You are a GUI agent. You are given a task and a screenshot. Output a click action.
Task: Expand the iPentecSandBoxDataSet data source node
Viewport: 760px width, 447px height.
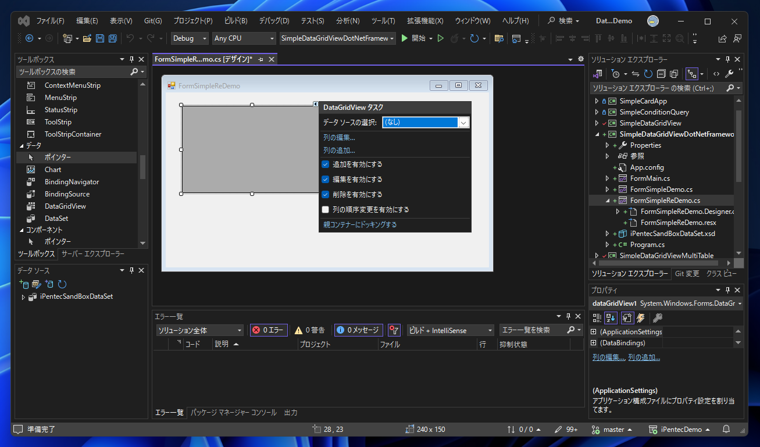coord(22,297)
